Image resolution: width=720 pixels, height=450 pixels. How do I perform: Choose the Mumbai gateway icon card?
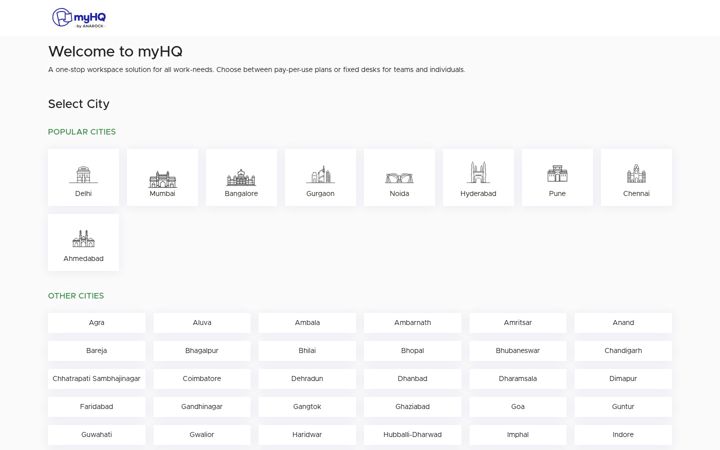click(162, 177)
